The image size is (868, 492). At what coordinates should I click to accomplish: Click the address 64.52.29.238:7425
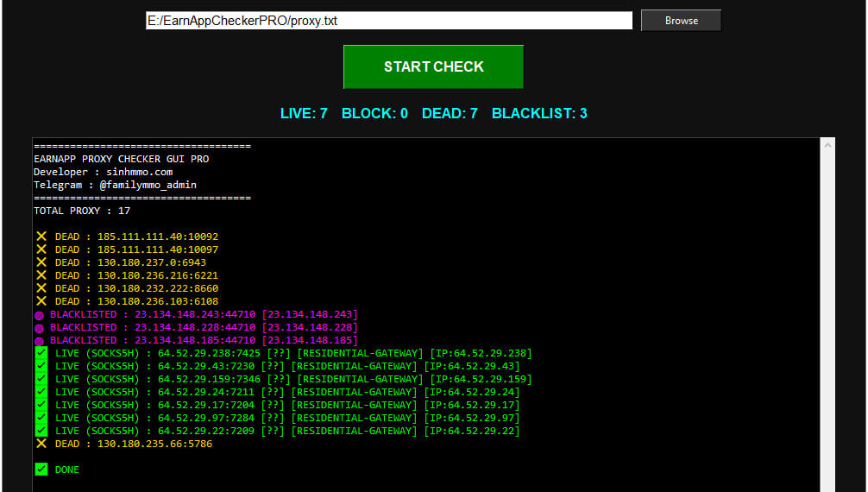pyautogui.click(x=210, y=353)
